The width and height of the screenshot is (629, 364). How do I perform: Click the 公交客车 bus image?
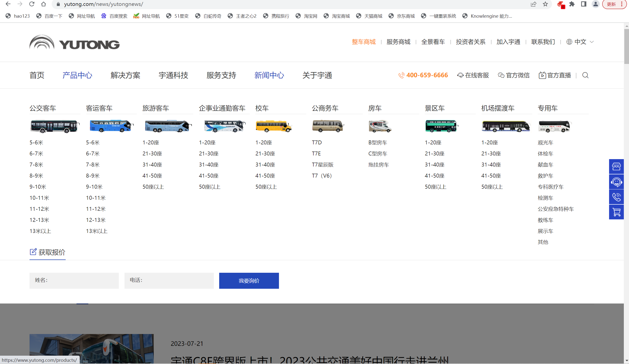tap(55, 126)
